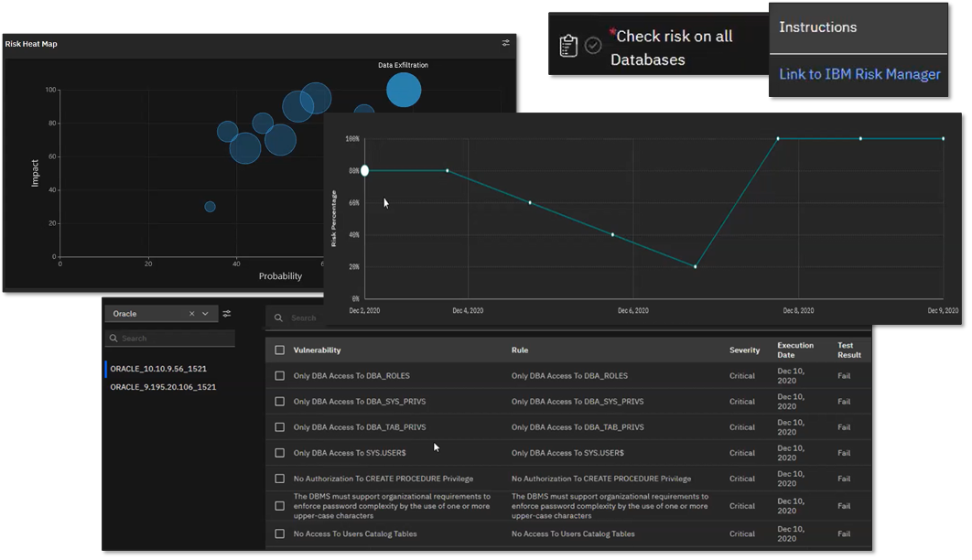Open the Risk Heat Map filter settings icon

coord(506,43)
